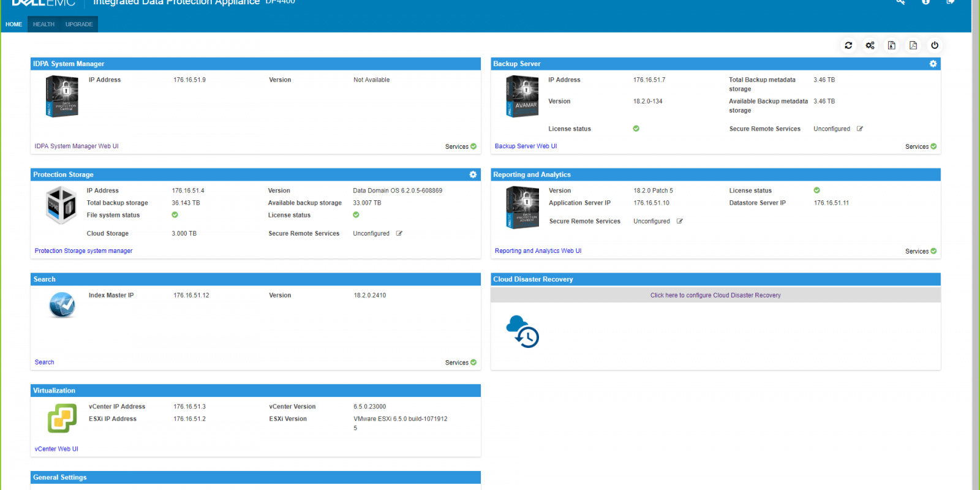This screenshot has width=980, height=490.
Task: Click the info icon in header
Action: click(x=925, y=2)
